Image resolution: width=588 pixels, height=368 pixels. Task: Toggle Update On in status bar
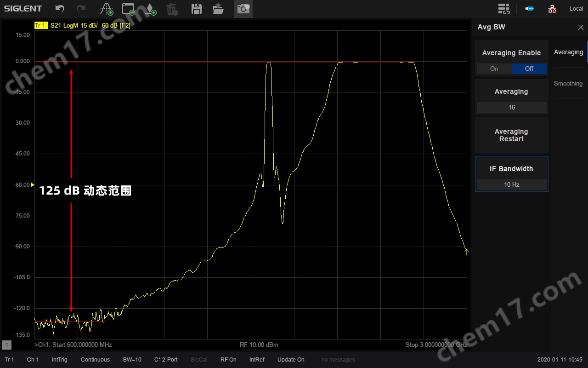point(291,360)
